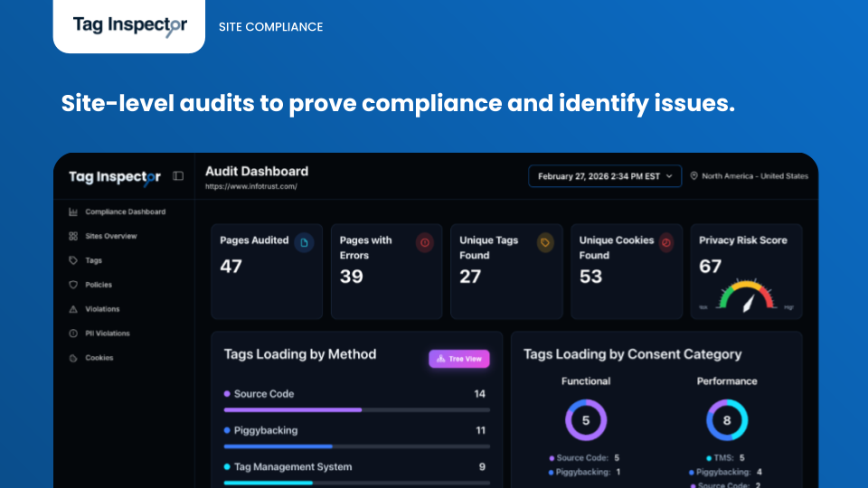Select the Pages Audited card value 47
Viewport: 868px width, 488px height.
[231, 267]
